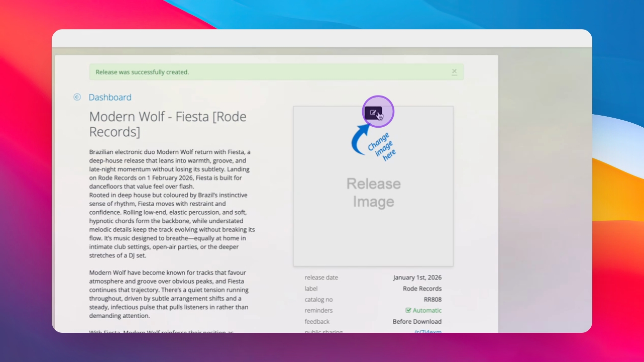Click the "feedback" field label

(x=317, y=322)
